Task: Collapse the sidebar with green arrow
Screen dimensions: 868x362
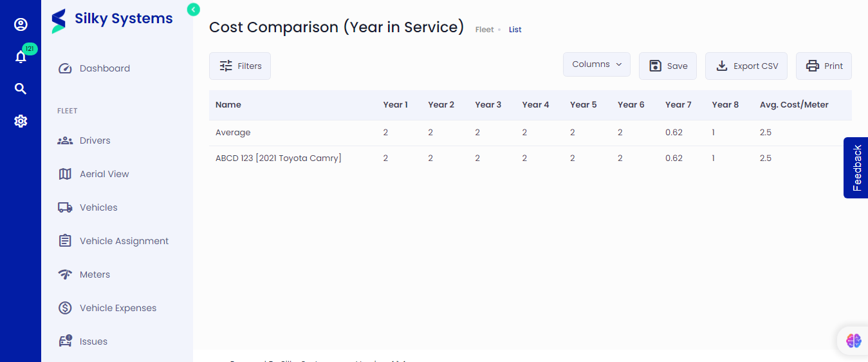Action: 193,9
